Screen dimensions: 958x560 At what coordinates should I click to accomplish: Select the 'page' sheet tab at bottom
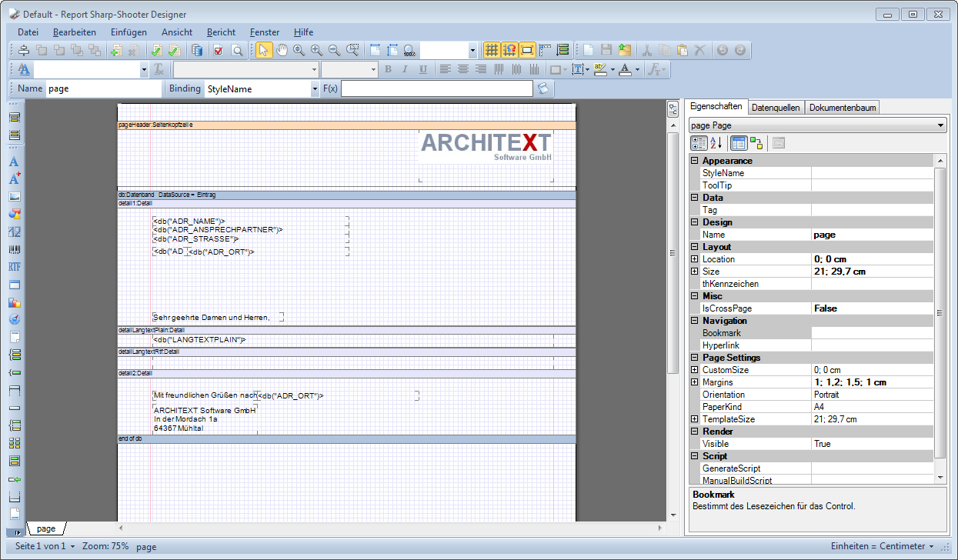46,528
